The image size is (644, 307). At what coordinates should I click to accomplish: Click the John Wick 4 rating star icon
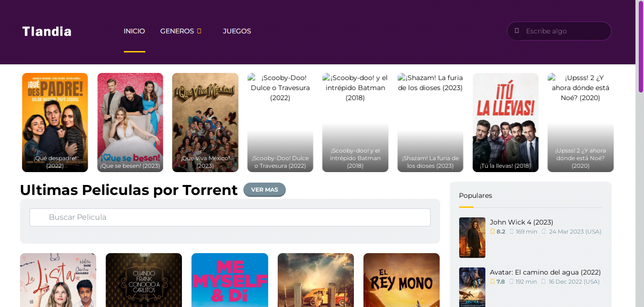click(493, 231)
